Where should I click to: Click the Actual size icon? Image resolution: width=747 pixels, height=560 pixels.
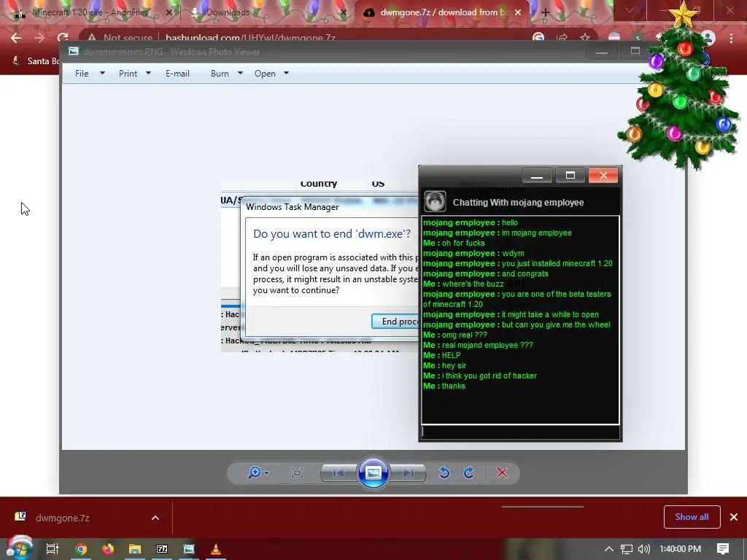[297, 472]
